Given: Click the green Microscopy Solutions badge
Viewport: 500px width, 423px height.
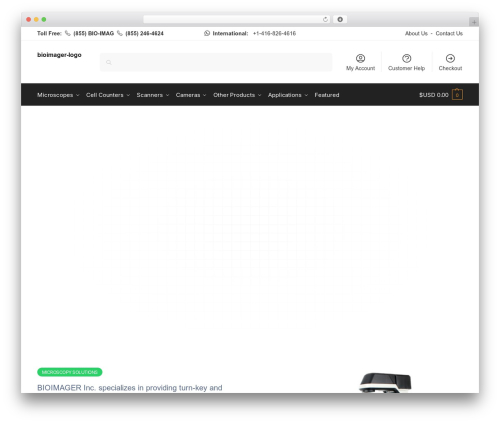Looking at the screenshot, I should pyautogui.click(x=70, y=372).
